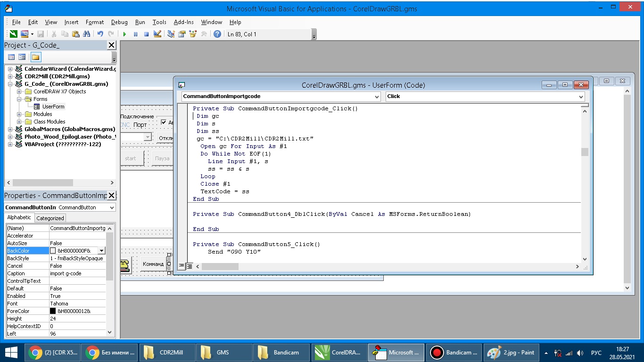Toggle the checkbox next to Порт on form
The height and width of the screenshot is (362, 644).
coord(164,123)
